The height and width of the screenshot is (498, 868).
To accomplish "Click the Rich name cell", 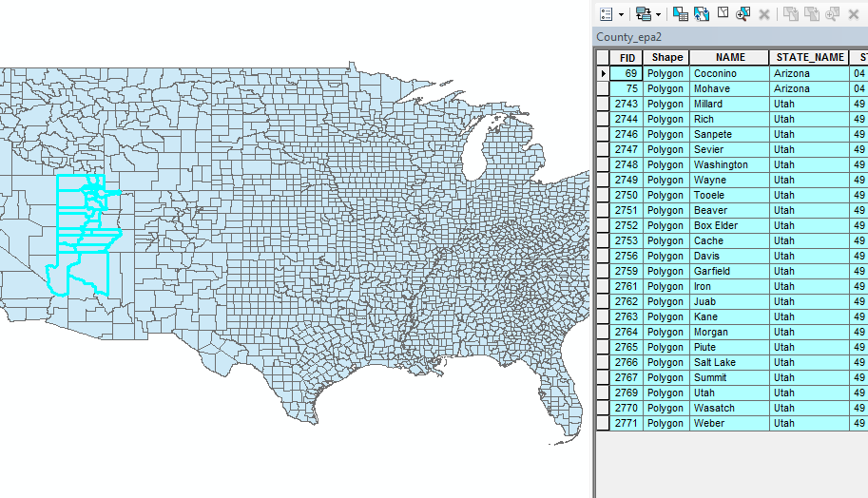I will pos(729,119).
